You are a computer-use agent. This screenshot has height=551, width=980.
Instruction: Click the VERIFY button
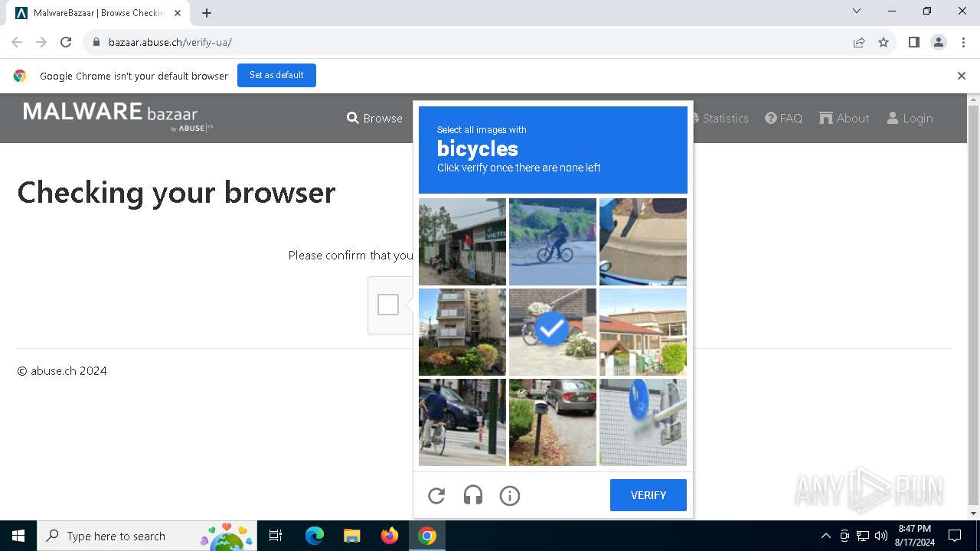pos(648,495)
